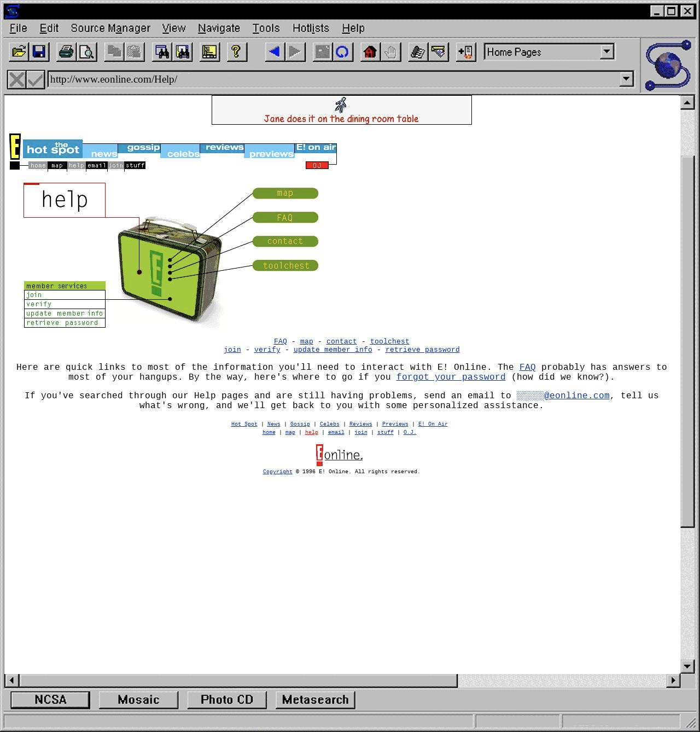The width and height of the screenshot is (700, 732).
Task: Click the red Home house icon
Action: click(370, 52)
